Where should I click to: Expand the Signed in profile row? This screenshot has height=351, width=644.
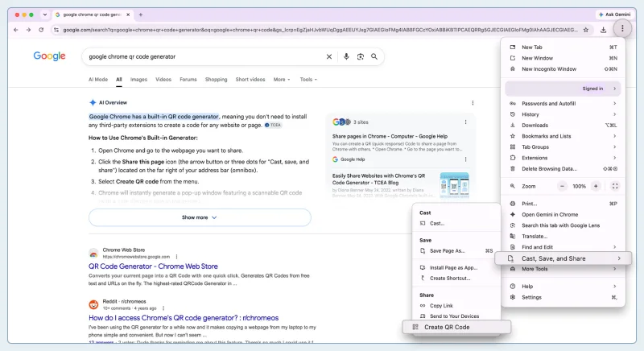tap(563, 89)
